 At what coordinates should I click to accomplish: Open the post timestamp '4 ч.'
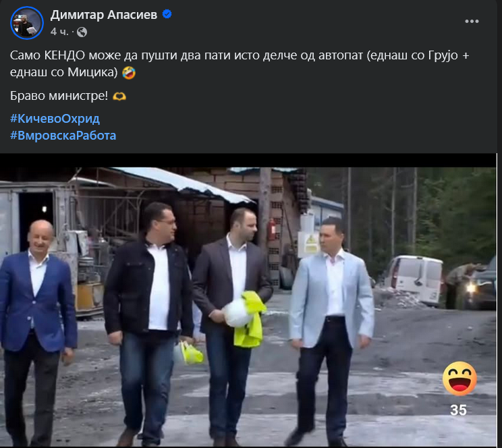tap(59, 32)
